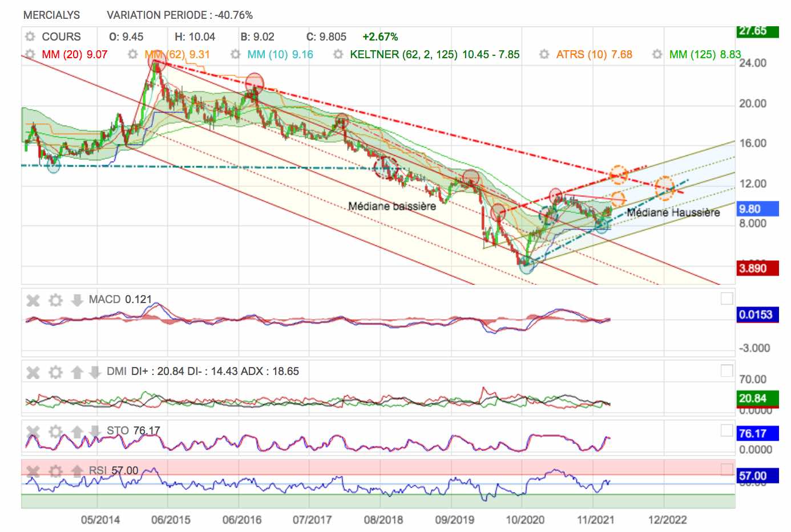Viewport: 791px width, 532px height.
Task: Click the MACD 0.0153 value tag
Action: pos(757,315)
